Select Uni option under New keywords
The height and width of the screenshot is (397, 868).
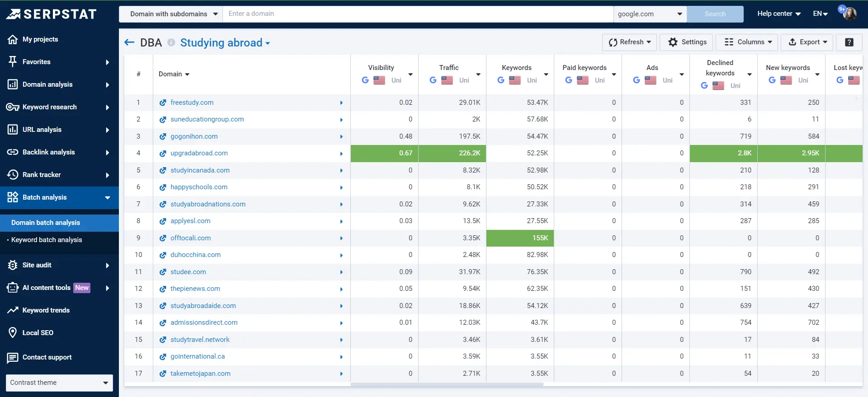pos(803,80)
